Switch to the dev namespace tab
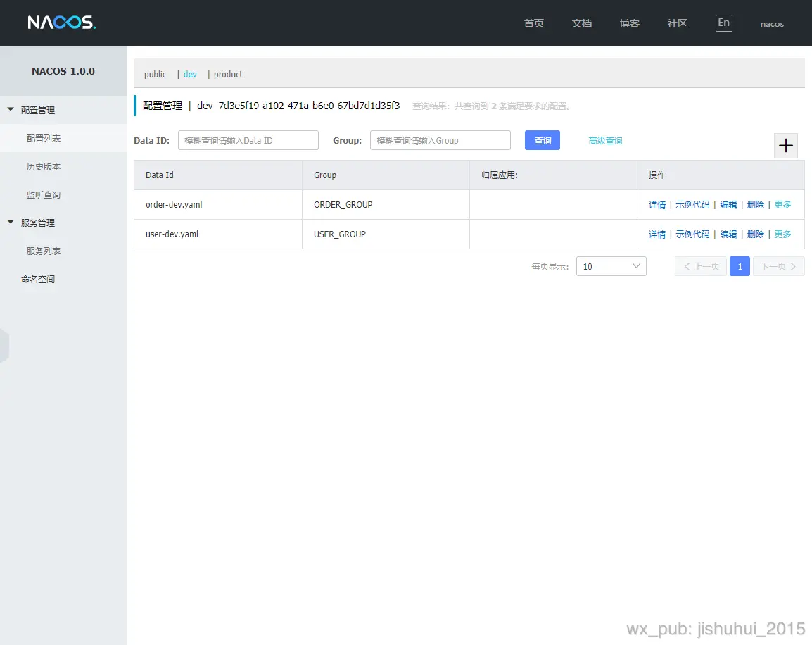 coord(190,74)
